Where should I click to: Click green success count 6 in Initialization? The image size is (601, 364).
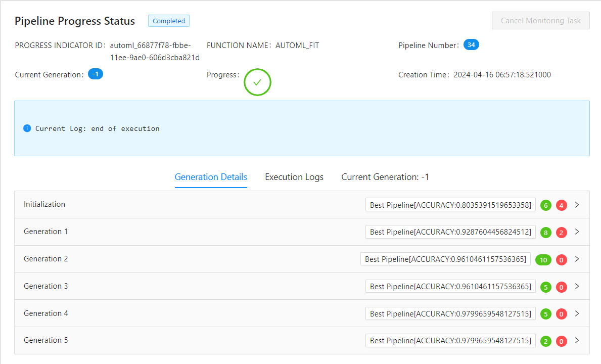545,205
